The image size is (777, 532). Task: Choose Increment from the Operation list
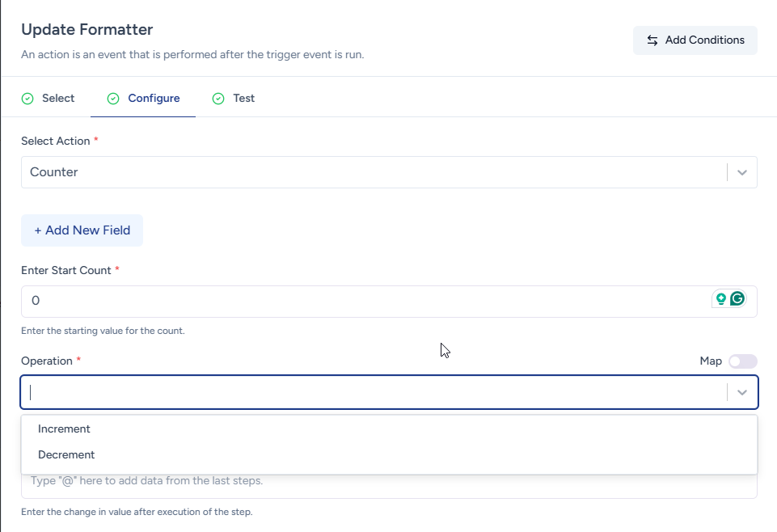click(x=64, y=429)
